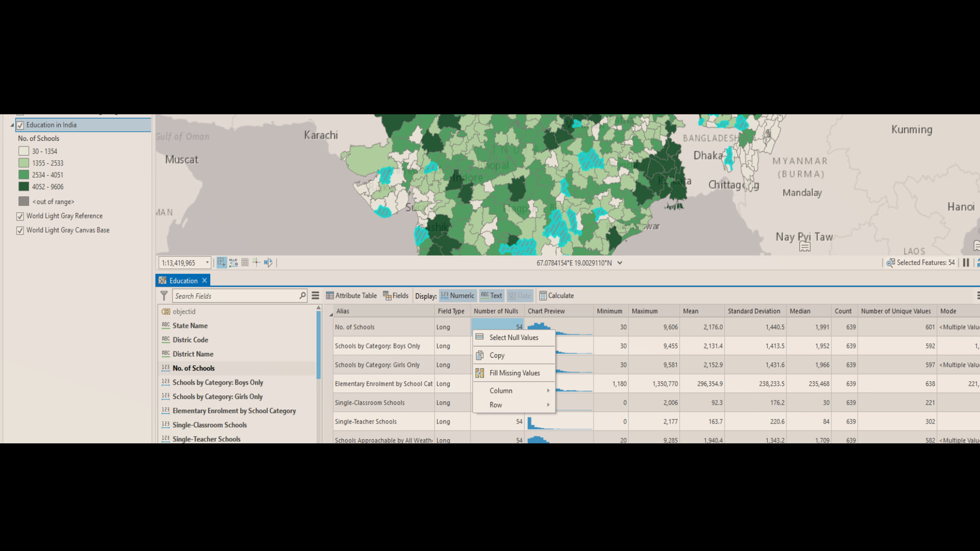Select Fill Missing Values from context menu
Viewport: 980px width, 551px height.
(514, 373)
